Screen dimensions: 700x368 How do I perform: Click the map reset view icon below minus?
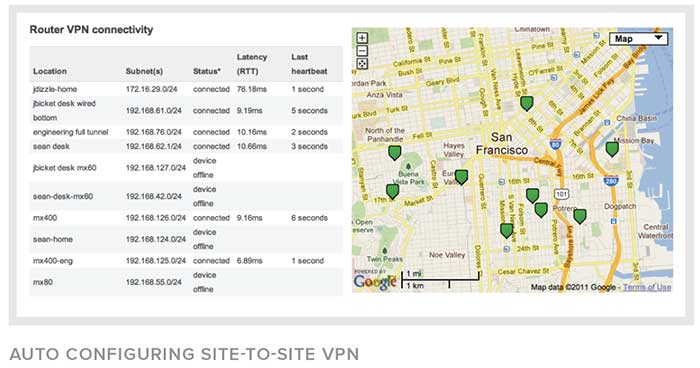point(362,63)
